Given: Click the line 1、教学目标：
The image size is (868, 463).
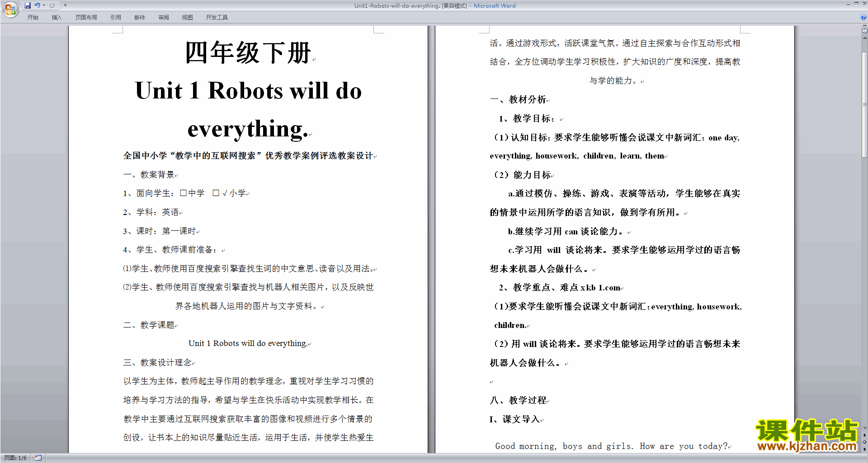Looking at the screenshot, I should (x=527, y=118).
